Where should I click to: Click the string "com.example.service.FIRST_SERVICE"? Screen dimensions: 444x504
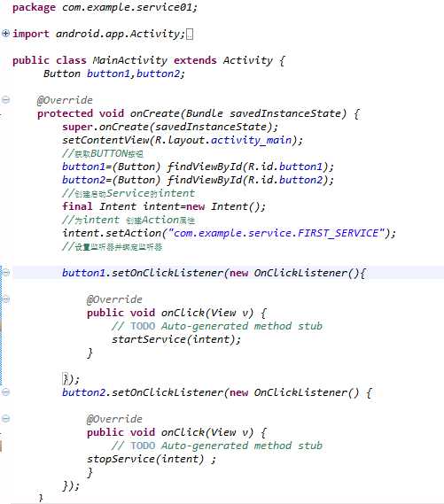tap(277, 233)
